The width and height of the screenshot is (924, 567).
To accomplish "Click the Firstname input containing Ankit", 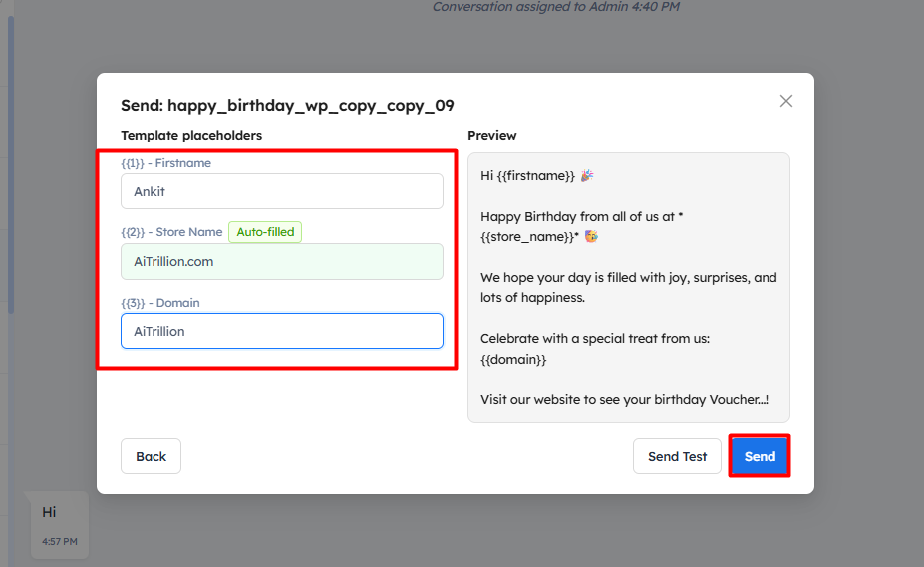I will tap(281, 191).
